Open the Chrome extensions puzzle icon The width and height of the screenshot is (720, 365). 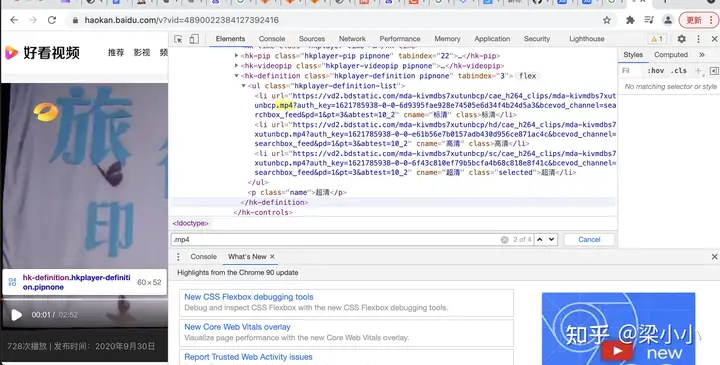(x=630, y=20)
